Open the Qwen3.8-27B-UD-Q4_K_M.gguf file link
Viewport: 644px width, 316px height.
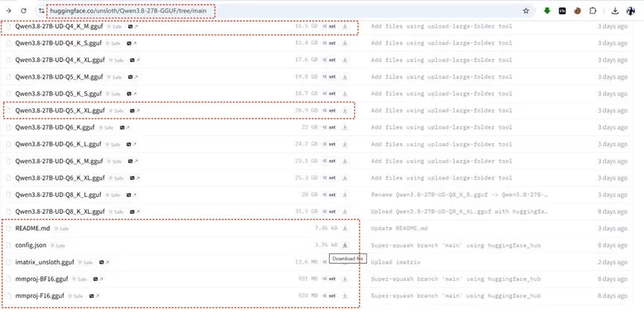[59, 26]
